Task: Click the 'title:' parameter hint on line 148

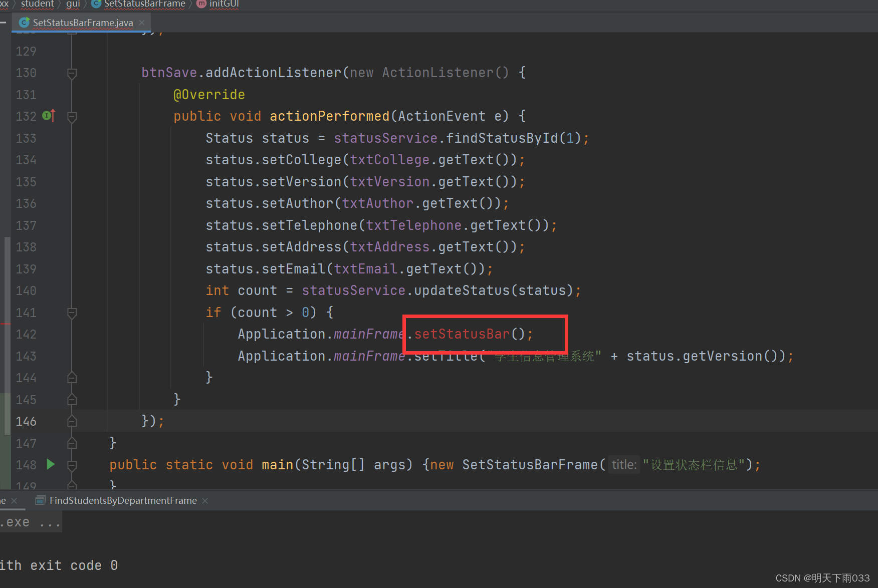Action: coord(624,465)
